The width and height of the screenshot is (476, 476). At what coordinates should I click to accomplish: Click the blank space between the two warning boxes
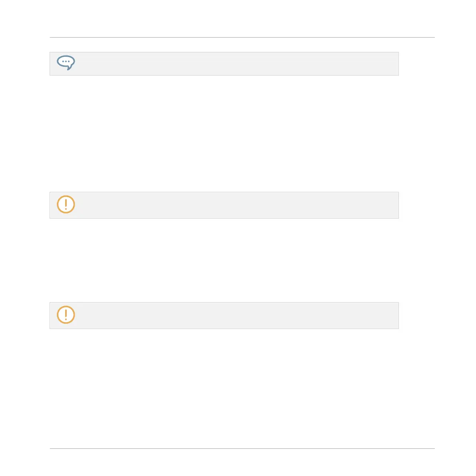[x=224, y=260]
